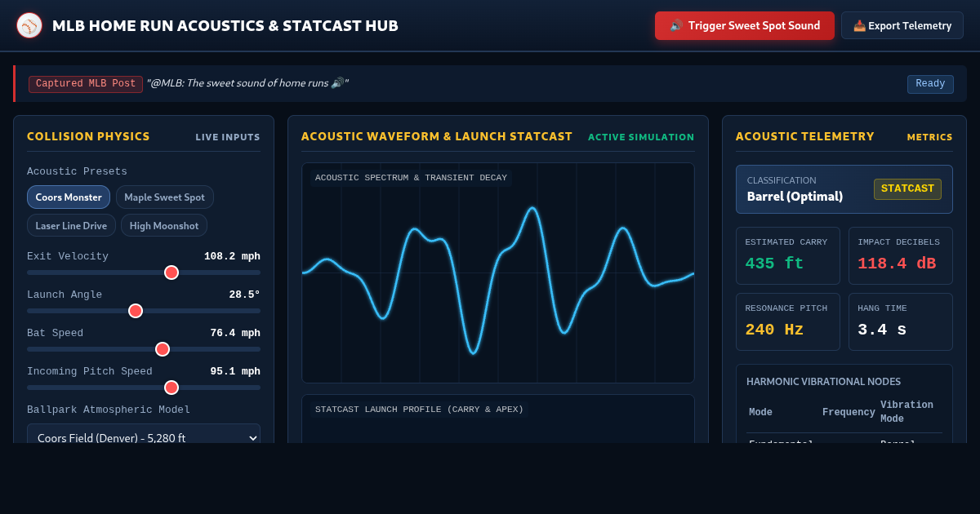
Task: Click Acoustic Spectrum & Transient Decay label
Action: [x=411, y=178]
